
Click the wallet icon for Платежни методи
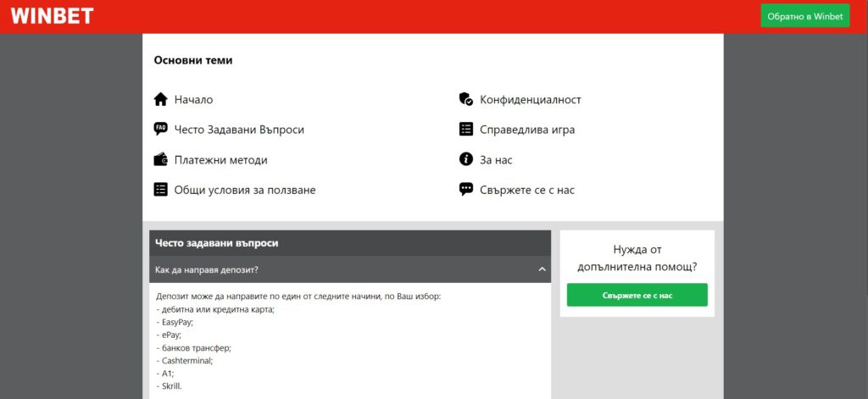[x=161, y=159]
